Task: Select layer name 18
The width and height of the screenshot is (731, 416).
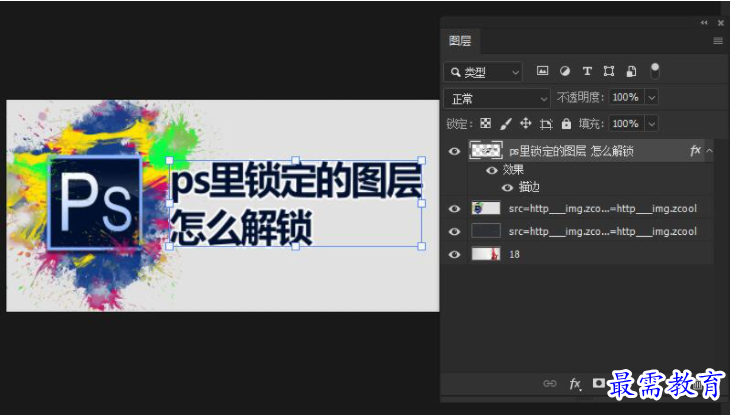Action: point(514,254)
